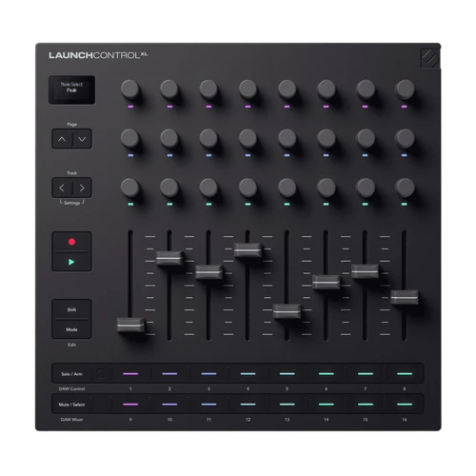Click the fifth purple-LED knob in top row
This screenshot has height=476, width=476.
click(x=287, y=89)
